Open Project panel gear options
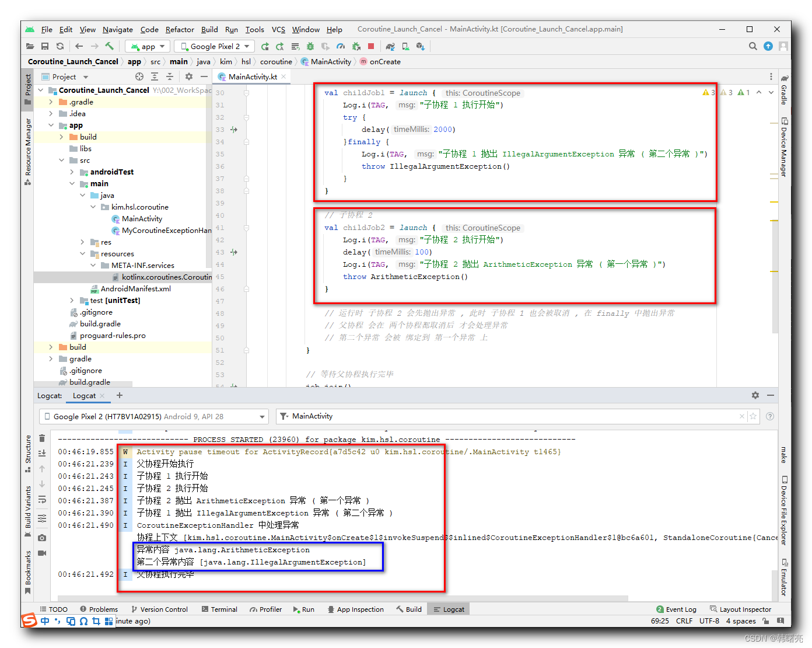This screenshot has width=812, height=648. click(x=189, y=76)
